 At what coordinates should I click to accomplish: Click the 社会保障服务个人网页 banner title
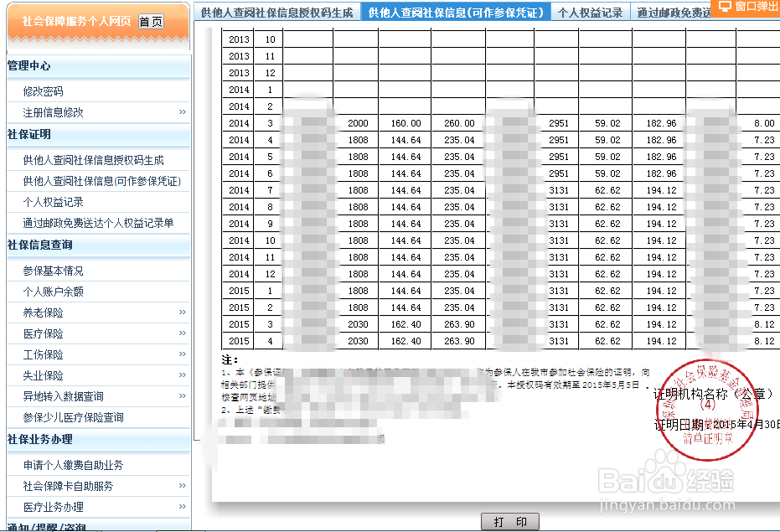point(76,21)
